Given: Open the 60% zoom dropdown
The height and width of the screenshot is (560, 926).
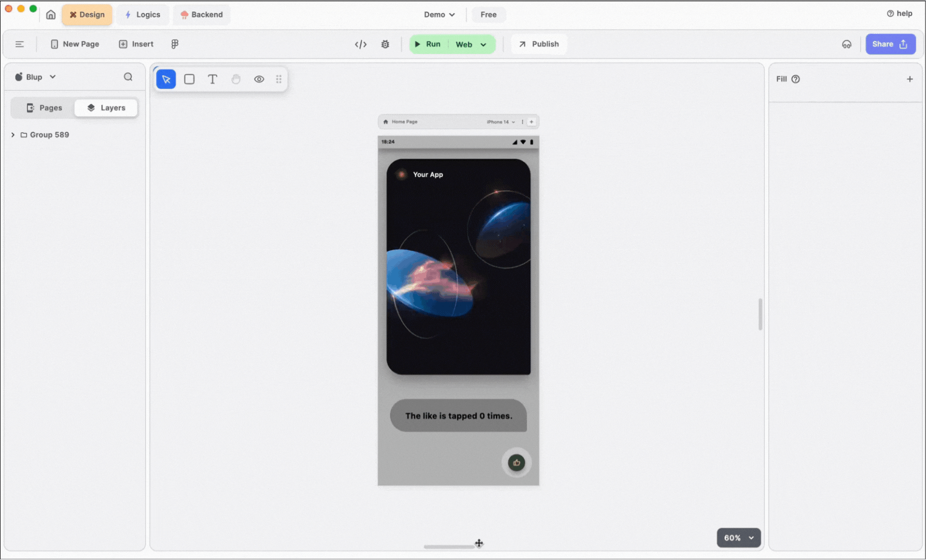Looking at the screenshot, I should tap(739, 538).
